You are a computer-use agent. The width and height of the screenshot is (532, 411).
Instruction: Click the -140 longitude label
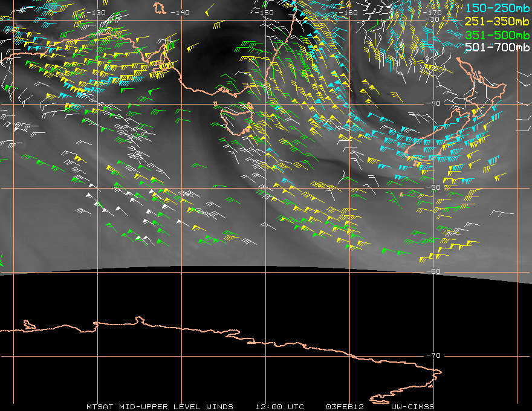pos(180,13)
